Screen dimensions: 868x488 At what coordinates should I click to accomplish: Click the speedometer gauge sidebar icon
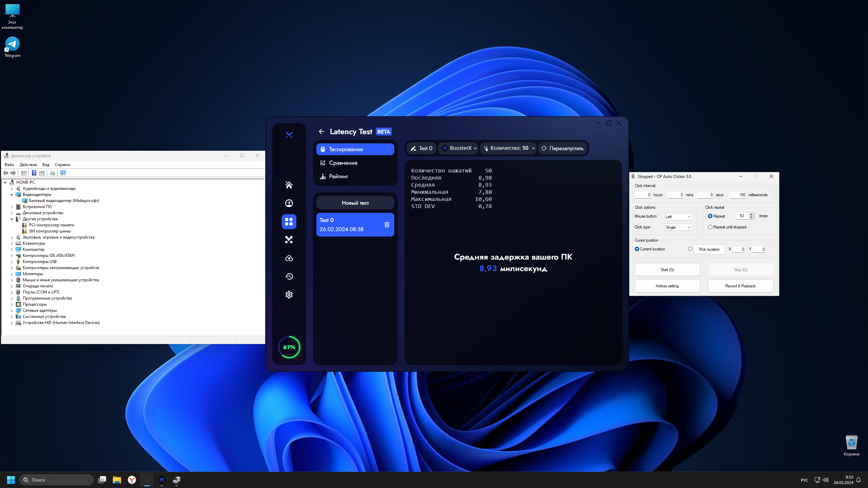pyautogui.click(x=289, y=203)
